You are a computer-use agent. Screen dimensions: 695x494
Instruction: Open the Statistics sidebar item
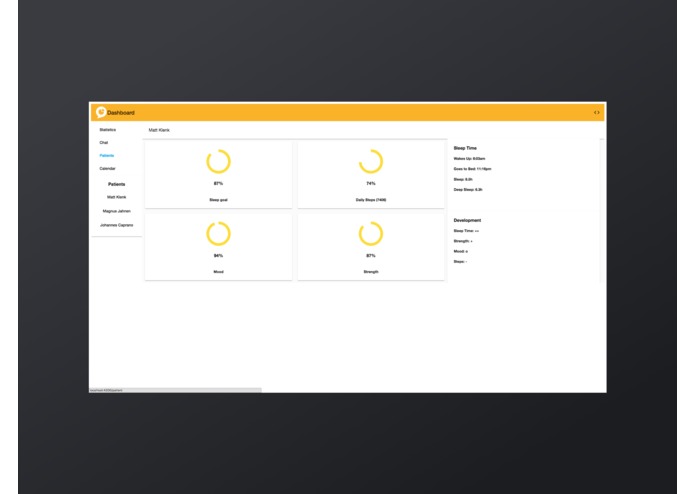point(108,130)
